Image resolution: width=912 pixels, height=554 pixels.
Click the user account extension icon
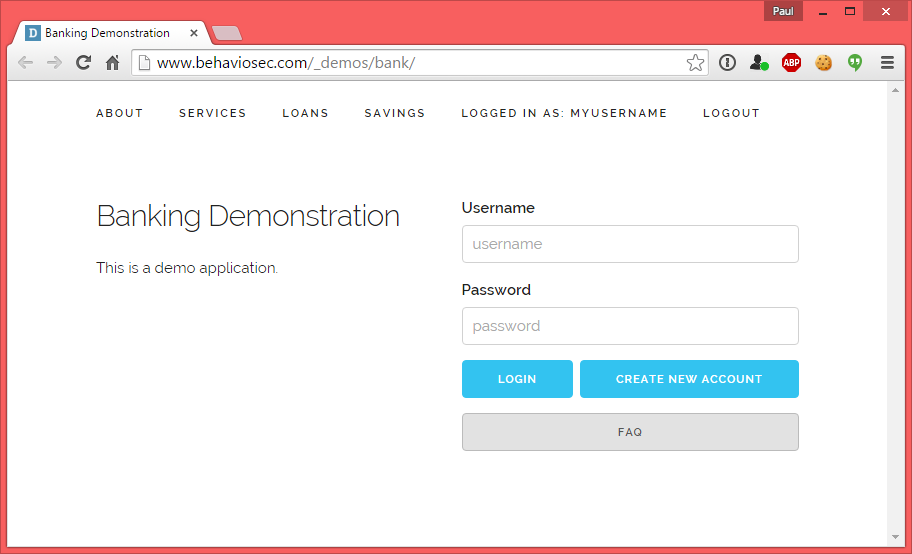(x=759, y=63)
